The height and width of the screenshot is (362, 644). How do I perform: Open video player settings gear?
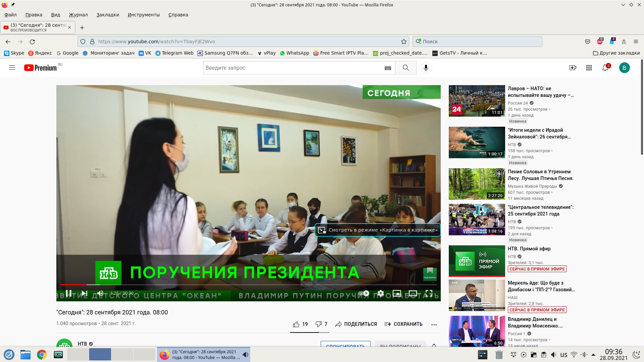tap(380, 293)
